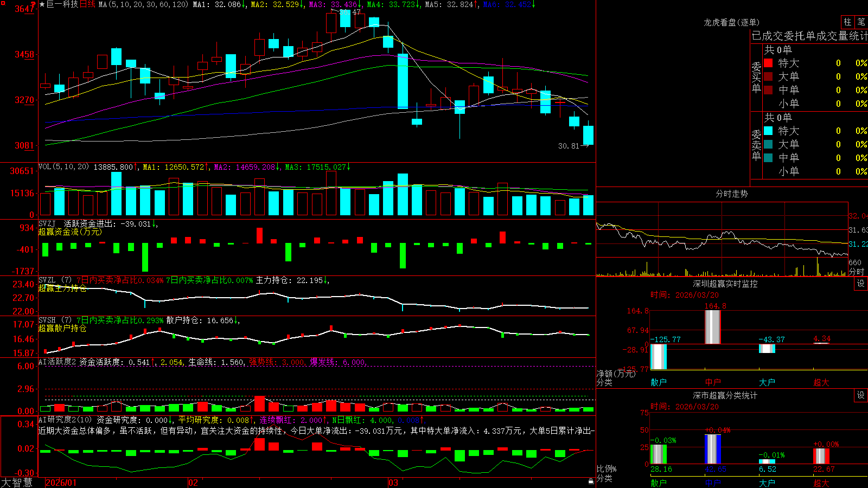The image size is (868, 488).
Task: Click the 龙虎看盘(逐单) panel title
Action: [x=732, y=22]
